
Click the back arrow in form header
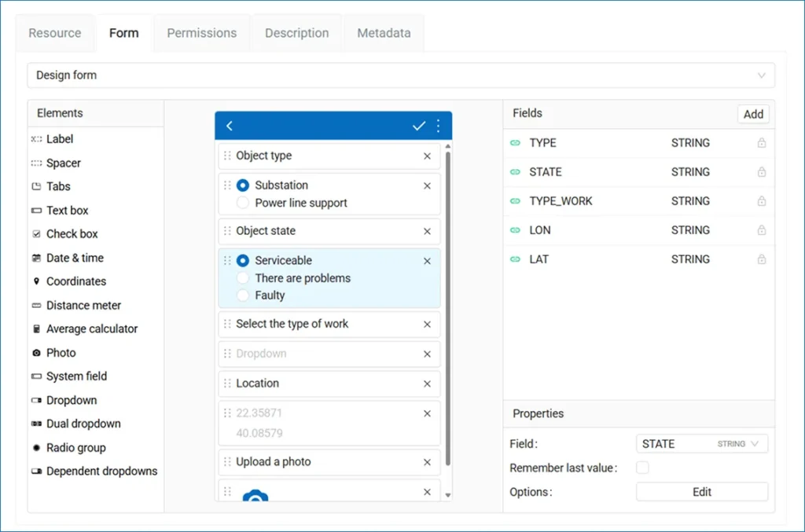230,126
